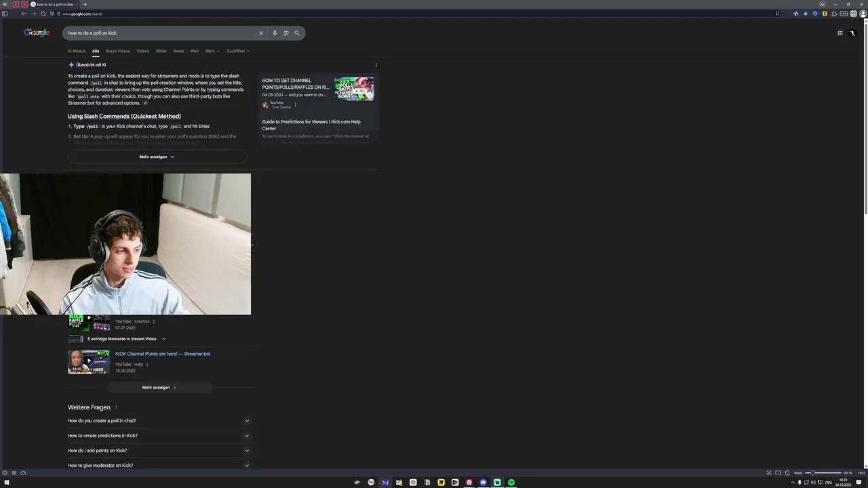868x488 pixels.
Task: Open the notification center in system tray
Action: [859, 483]
